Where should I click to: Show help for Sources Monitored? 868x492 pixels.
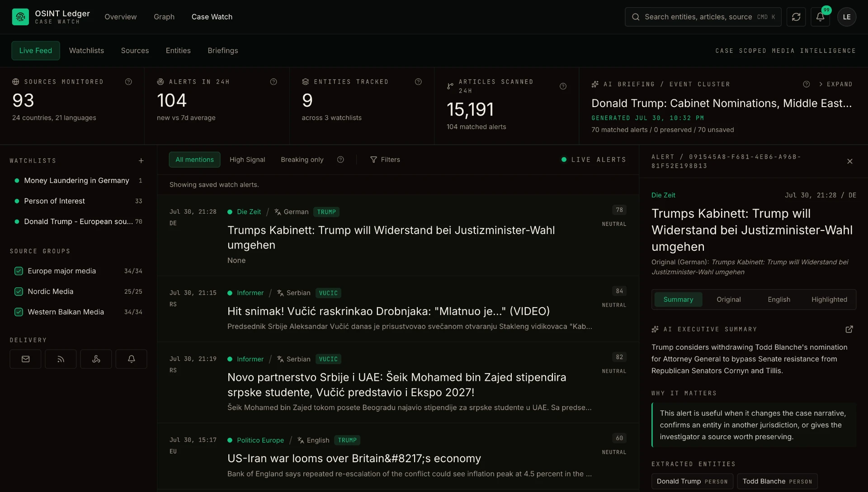tap(128, 82)
